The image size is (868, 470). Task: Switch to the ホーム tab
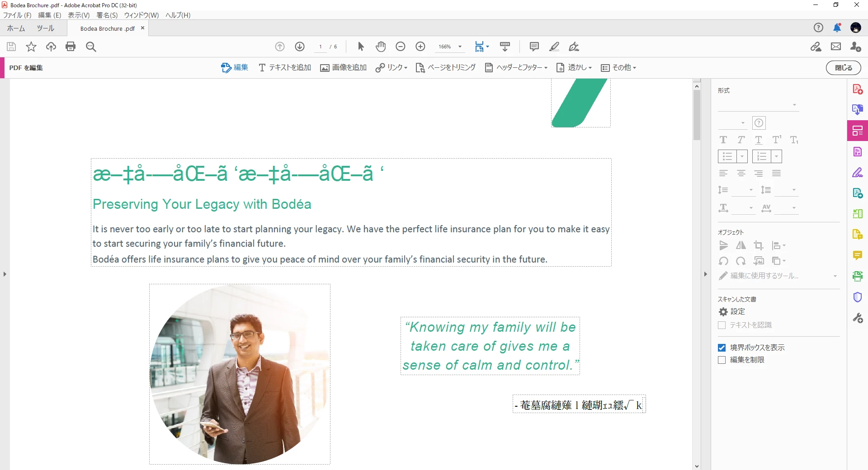[x=16, y=28]
